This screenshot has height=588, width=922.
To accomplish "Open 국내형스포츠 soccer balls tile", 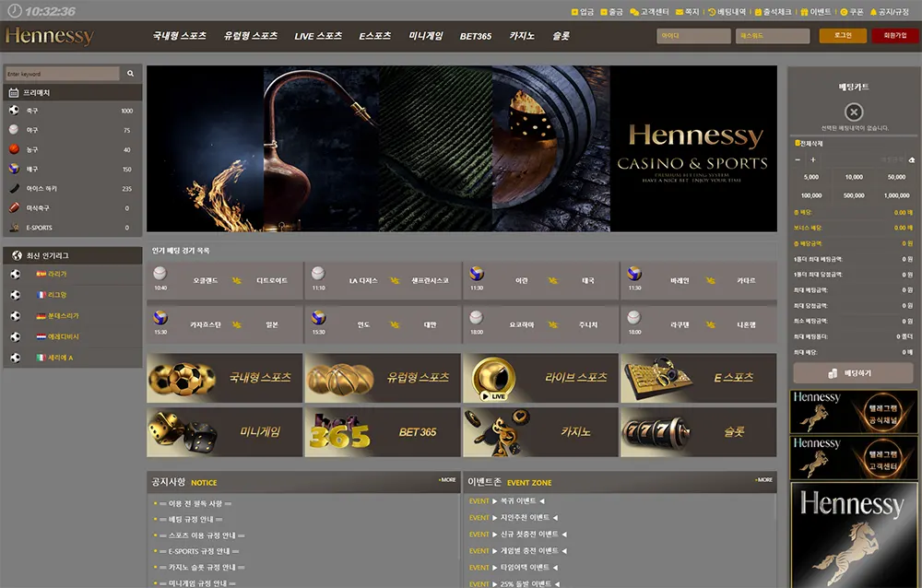I will (x=225, y=378).
